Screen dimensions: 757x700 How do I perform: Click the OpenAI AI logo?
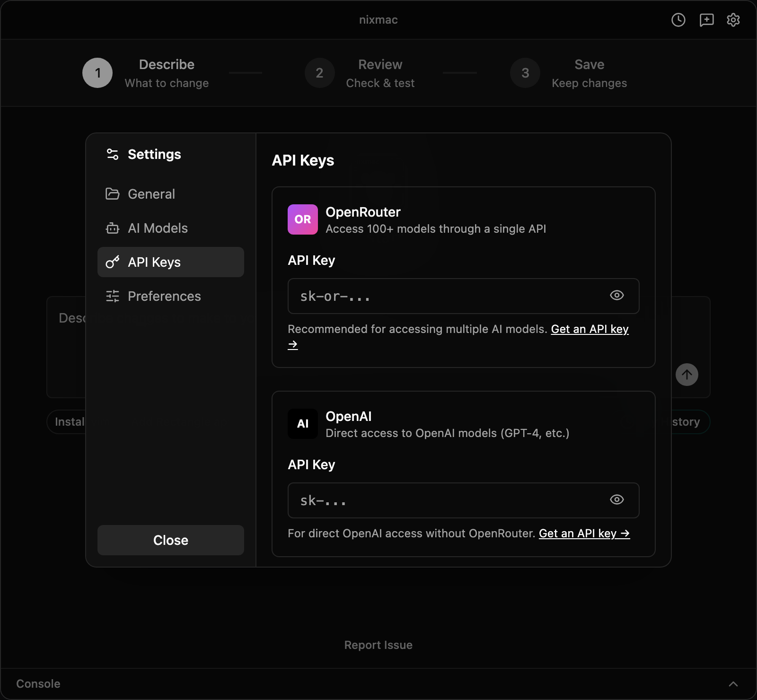point(303,424)
